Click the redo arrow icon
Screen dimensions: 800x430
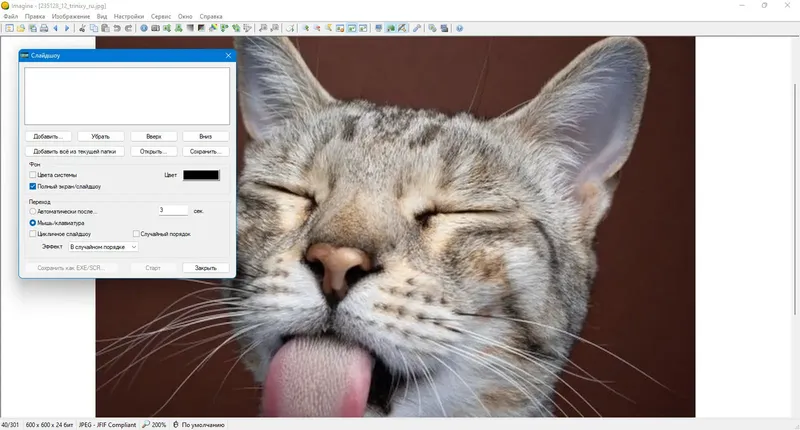(128, 28)
